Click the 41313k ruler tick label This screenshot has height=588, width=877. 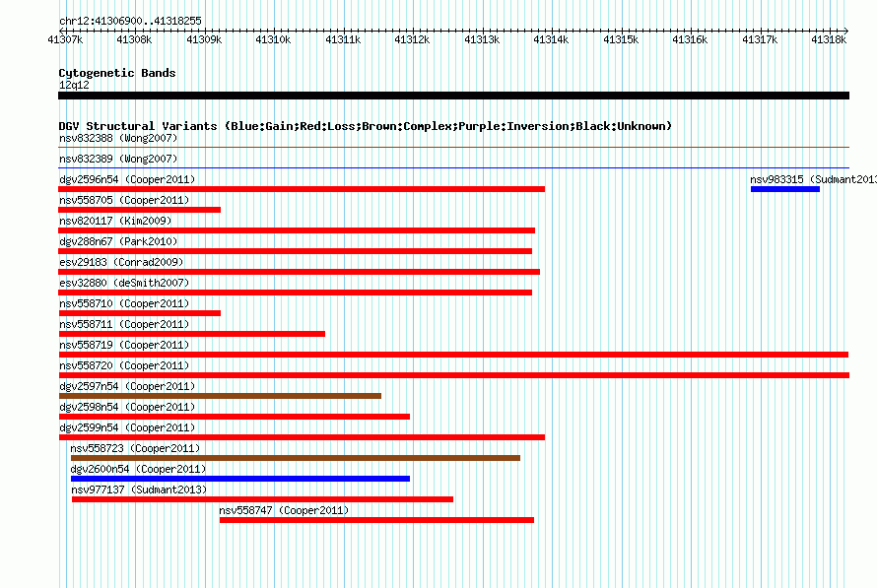[x=482, y=39]
